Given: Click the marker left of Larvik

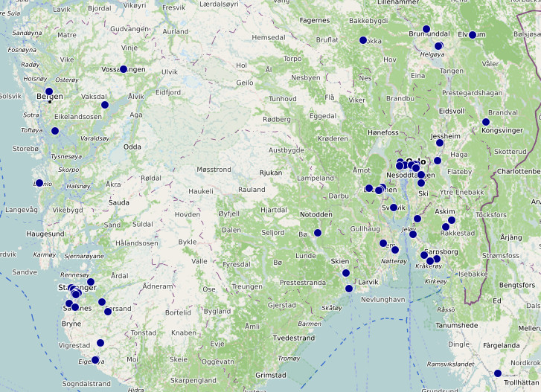Looking at the screenshot, I should [x=349, y=289].
